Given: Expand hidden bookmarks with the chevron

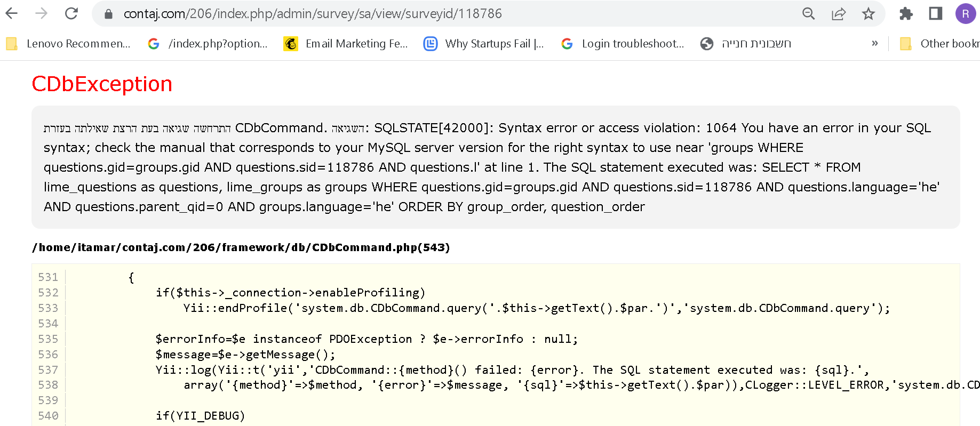Looking at the screenshot, I should click(874, 44).
